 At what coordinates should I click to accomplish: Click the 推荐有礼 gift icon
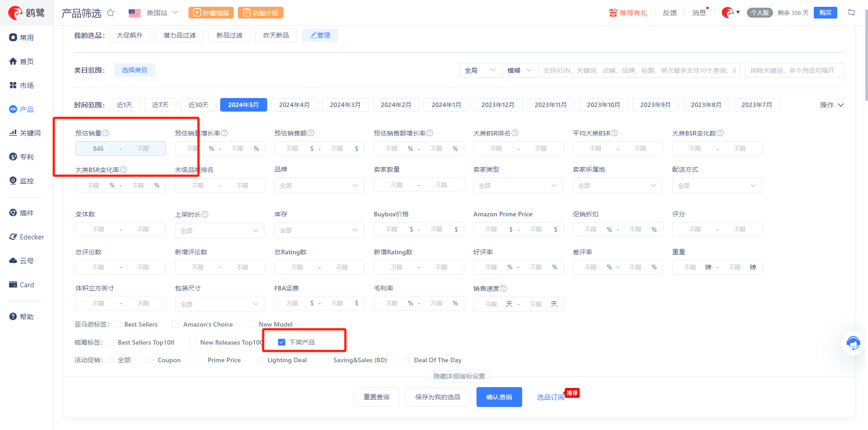[613, 13]
